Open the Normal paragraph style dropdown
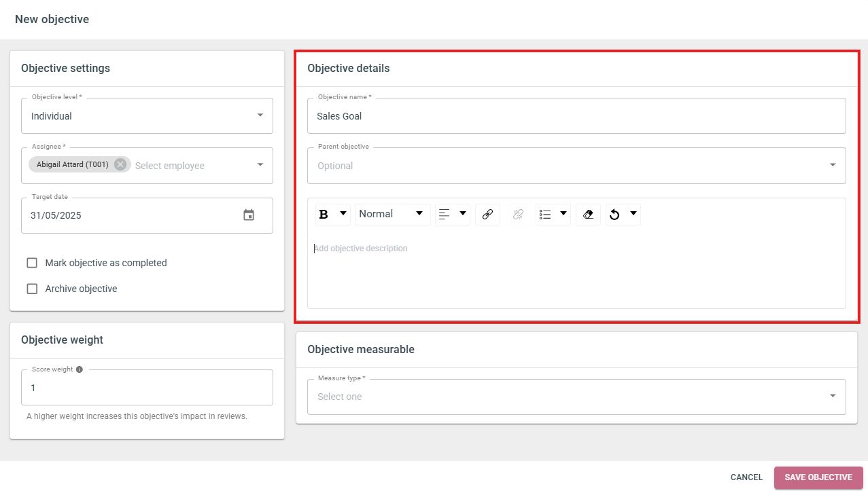This screenshot has height=491, width=868. (392, 215)
